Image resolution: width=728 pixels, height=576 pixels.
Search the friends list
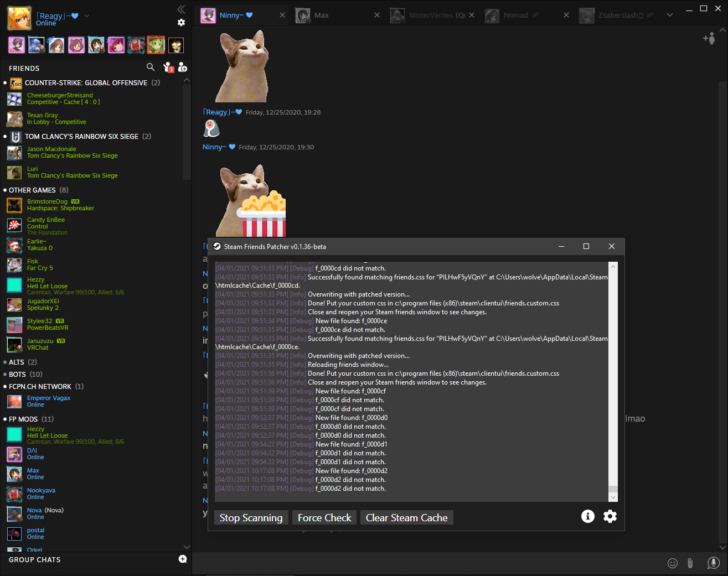click(x=151, y=67)
